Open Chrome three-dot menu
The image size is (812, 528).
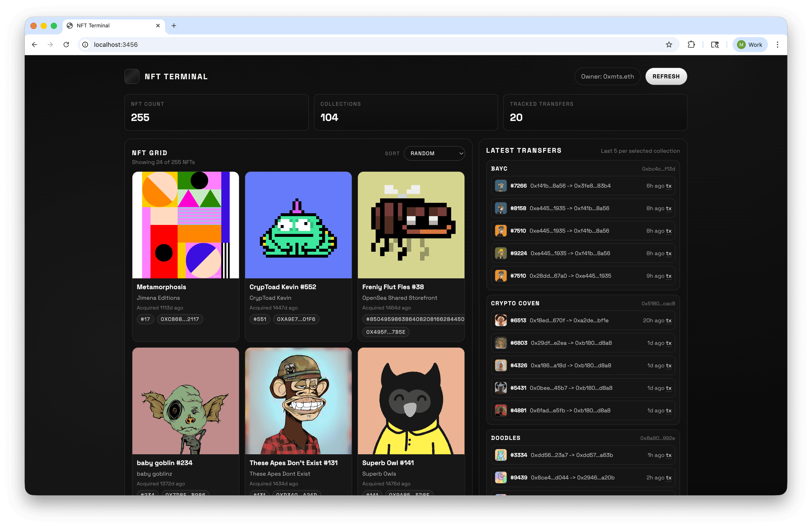pyautogui.click(x=778, y=45)
